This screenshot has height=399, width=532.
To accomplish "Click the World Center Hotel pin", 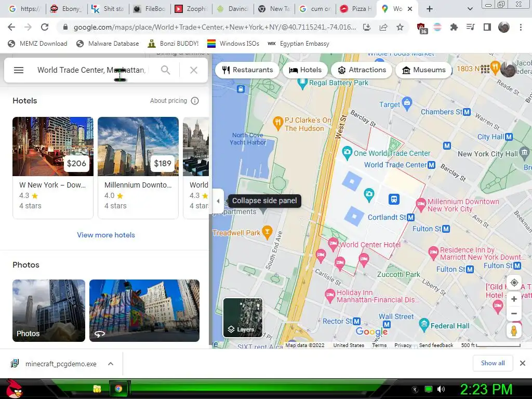I will [x=333, y=244].
